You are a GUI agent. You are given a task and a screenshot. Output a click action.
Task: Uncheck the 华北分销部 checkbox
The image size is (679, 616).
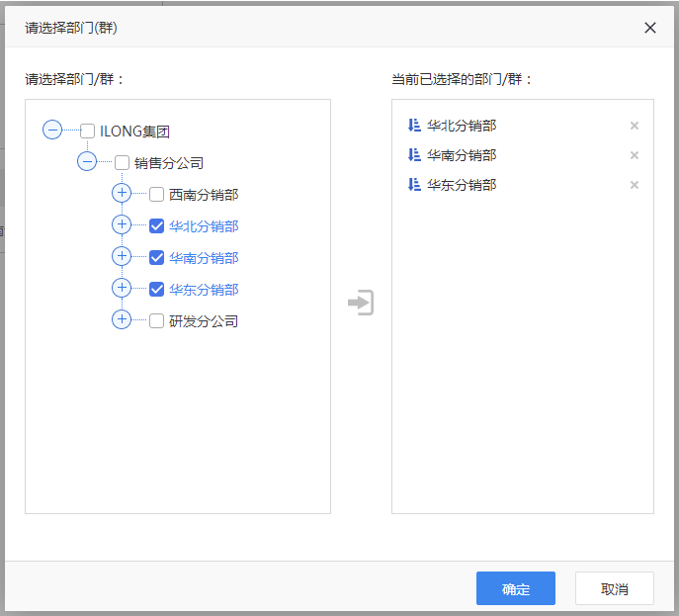tap(156, 226)
